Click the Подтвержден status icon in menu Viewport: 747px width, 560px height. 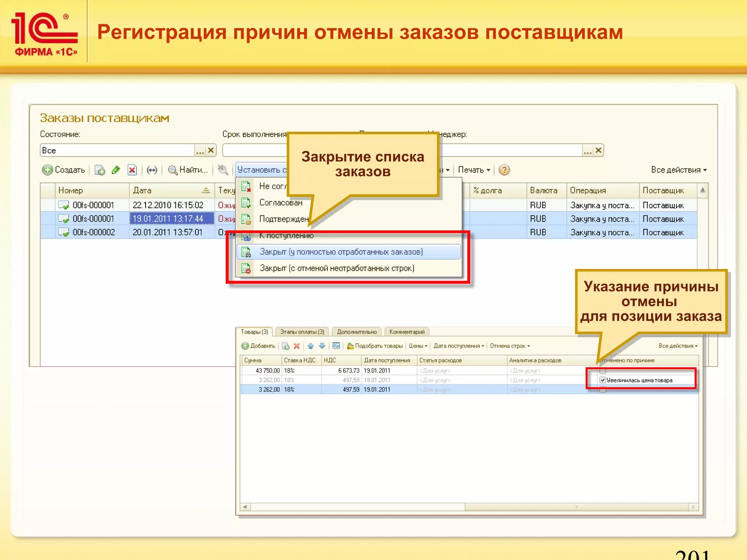coord(246,219)
